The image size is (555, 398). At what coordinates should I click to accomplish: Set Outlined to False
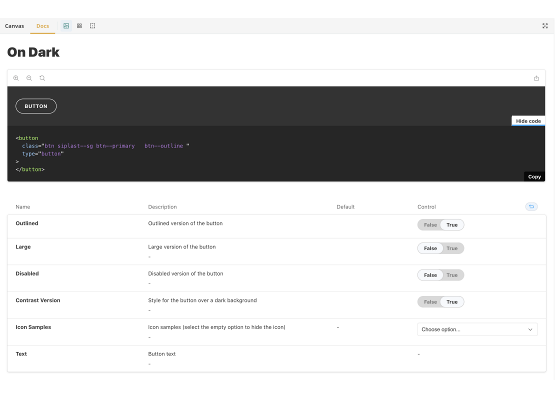(430, 225)
